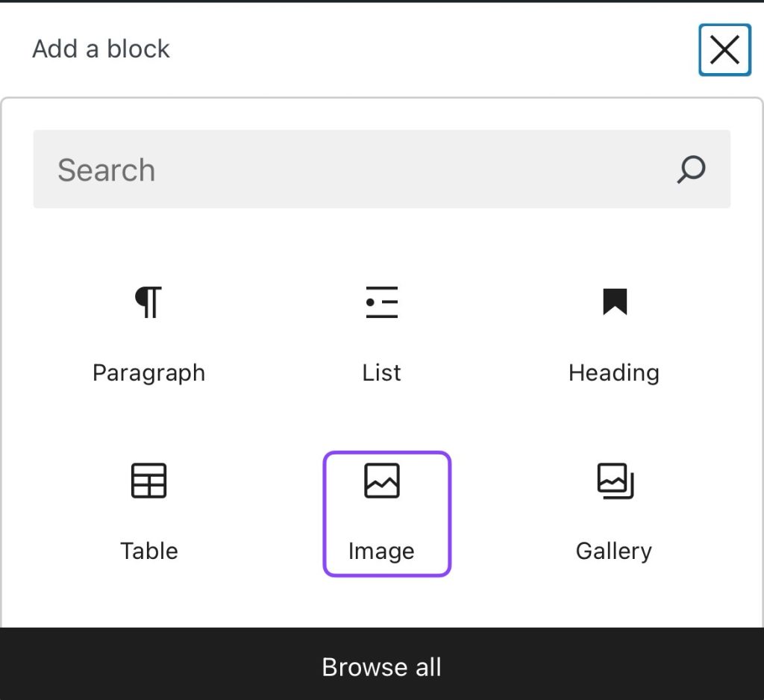Focus the Search blocks input field
Viewport: 764px width, 700px height.
tap(358, 169)
